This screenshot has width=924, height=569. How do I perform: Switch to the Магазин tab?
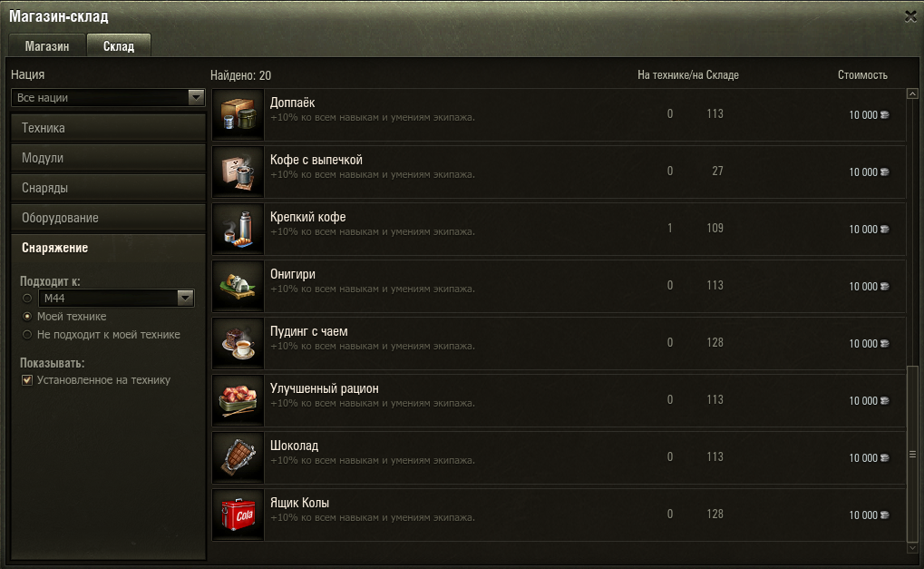(47, 46)
